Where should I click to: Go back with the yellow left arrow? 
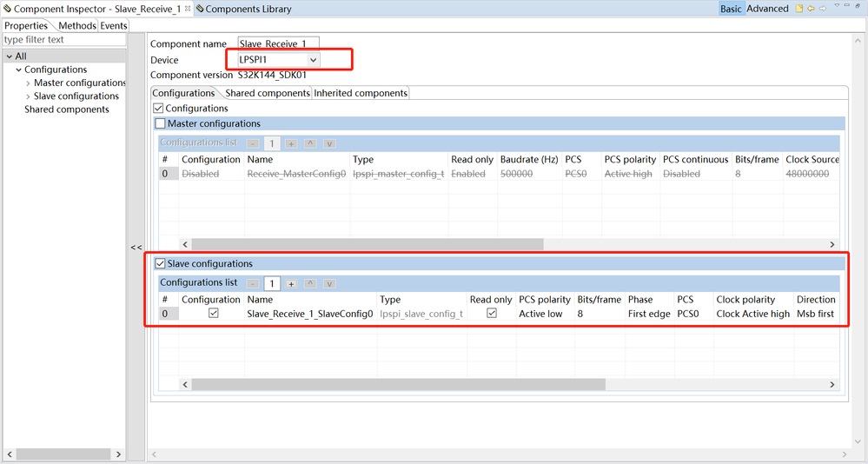[811, 9]
